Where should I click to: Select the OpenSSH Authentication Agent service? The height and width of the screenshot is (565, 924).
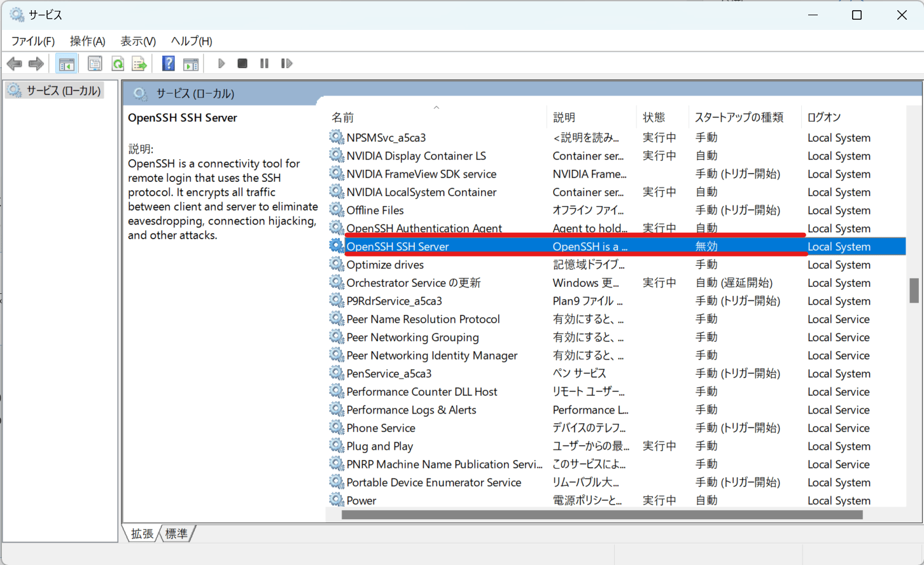coord(424,228)
